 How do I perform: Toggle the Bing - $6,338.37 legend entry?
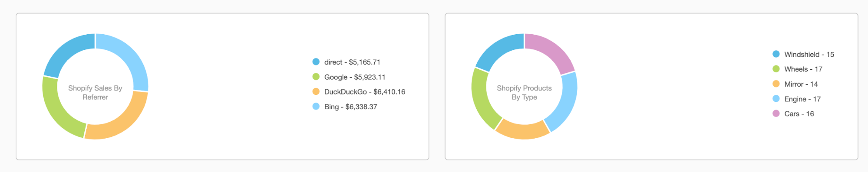point(345,107)
